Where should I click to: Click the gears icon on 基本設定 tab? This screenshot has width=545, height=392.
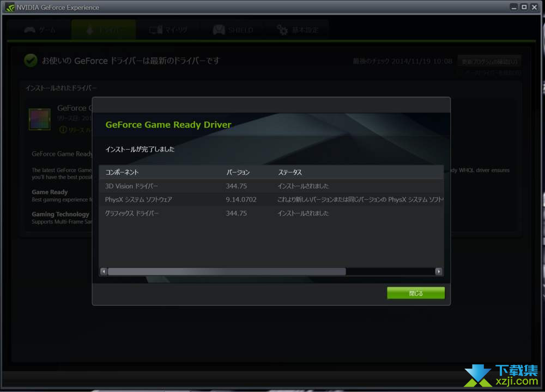[282, 30]
